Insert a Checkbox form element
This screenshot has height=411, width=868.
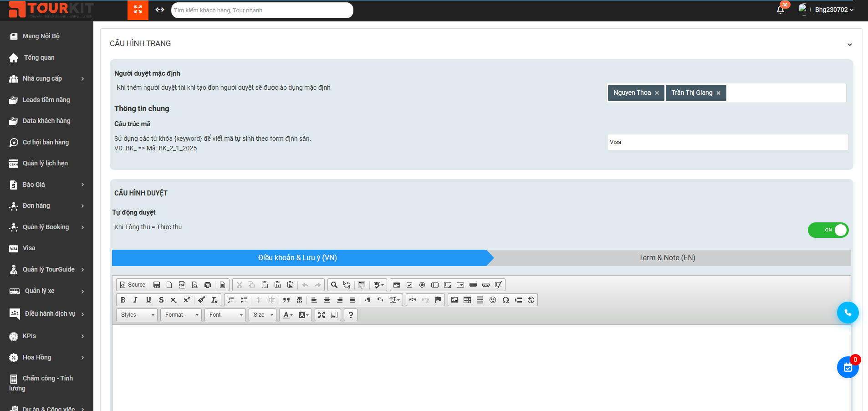(x=409, y=285)
